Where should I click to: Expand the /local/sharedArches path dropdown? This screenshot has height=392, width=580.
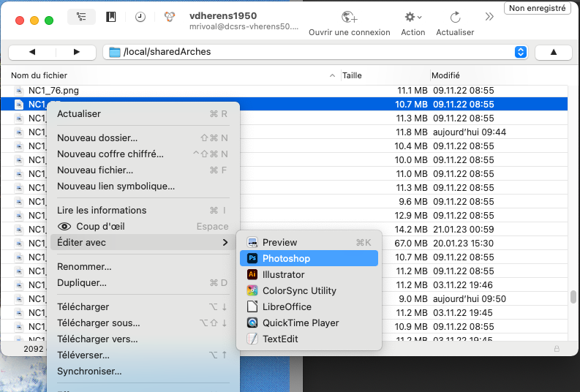(x=520, y=52)
